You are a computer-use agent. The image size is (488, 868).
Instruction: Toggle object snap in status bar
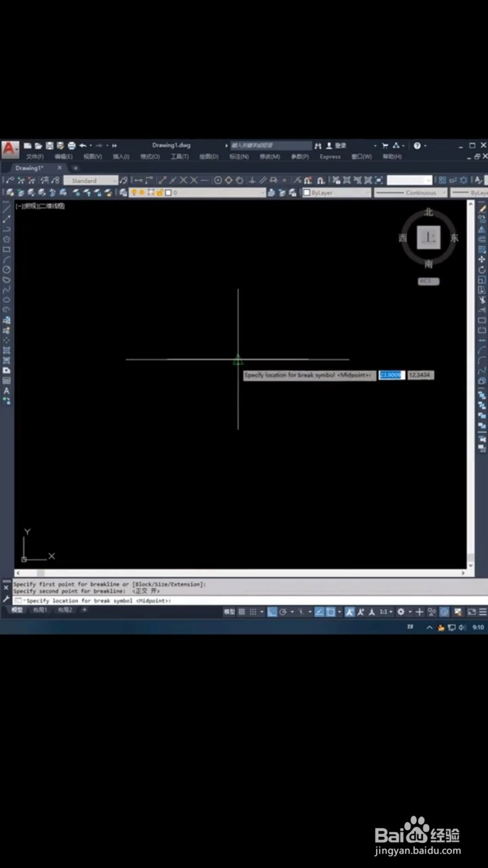pos(330,612)
